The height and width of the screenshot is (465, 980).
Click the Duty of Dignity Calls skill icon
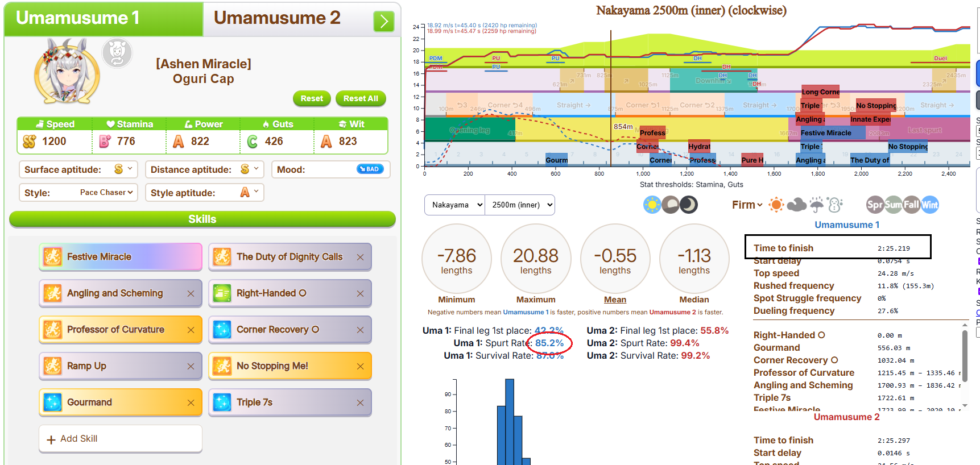coord(222,257)
